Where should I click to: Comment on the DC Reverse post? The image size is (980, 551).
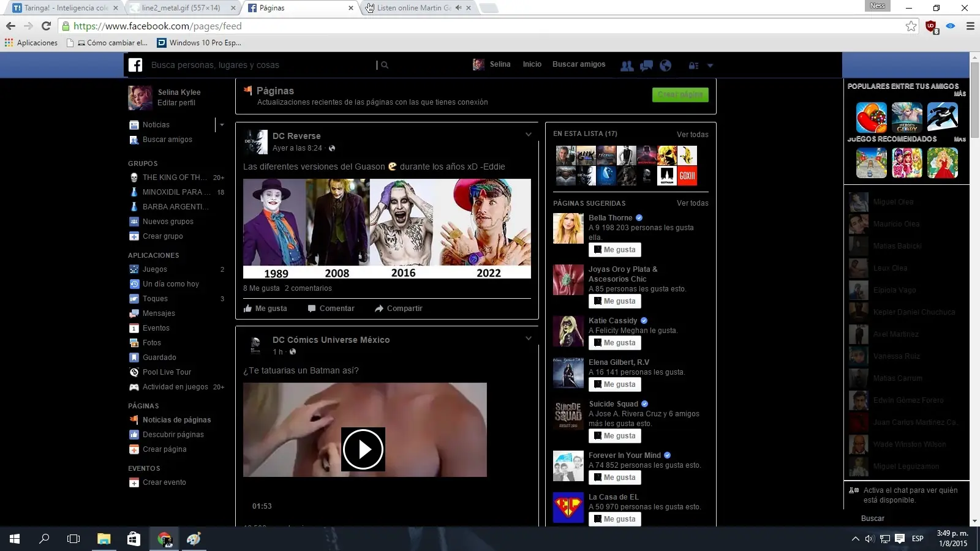click(331, 309)
